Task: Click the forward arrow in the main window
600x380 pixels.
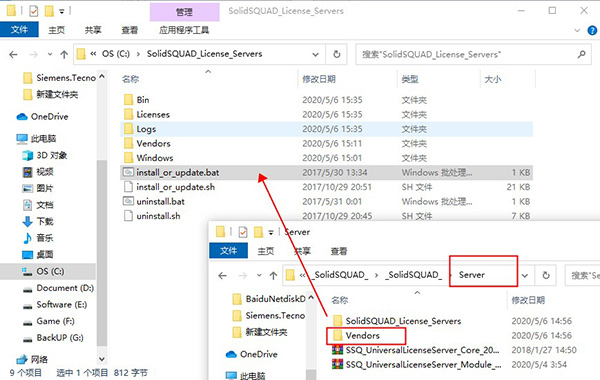Action: 34,54
